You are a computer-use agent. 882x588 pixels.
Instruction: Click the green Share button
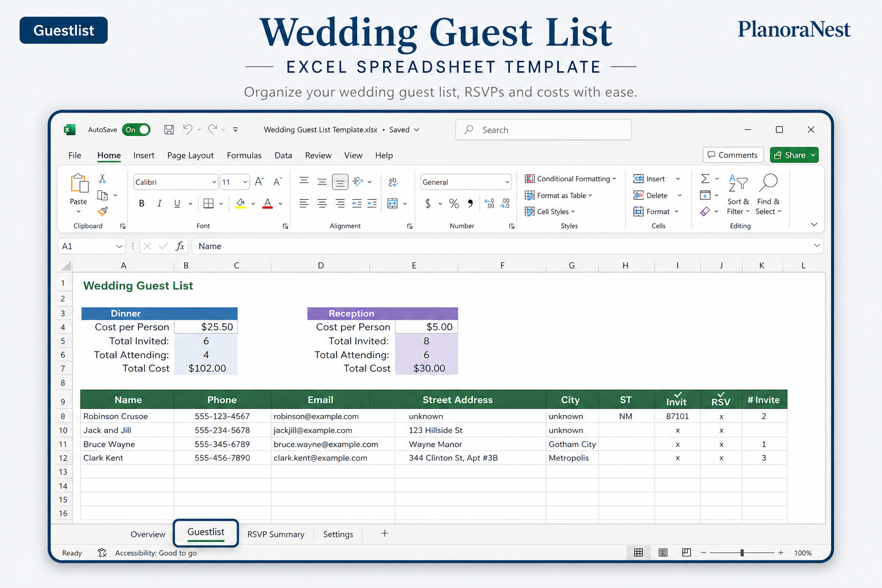click(794, 155)
